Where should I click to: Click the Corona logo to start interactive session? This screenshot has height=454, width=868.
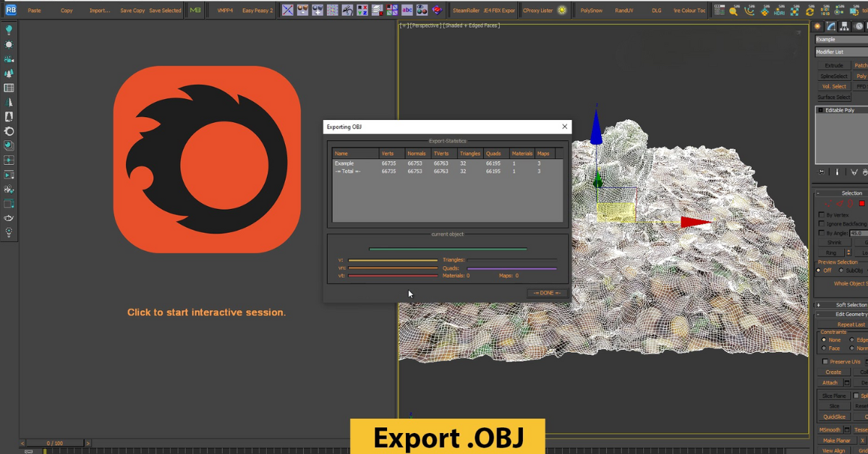point(207,159)
